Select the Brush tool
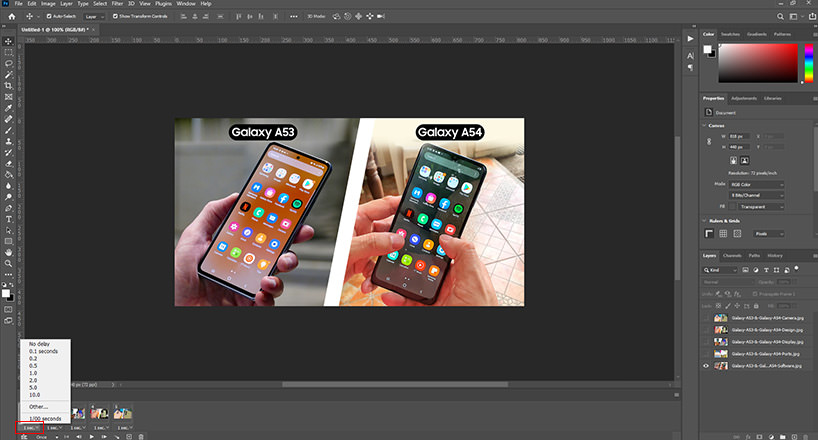 click(x=8, y=130)
